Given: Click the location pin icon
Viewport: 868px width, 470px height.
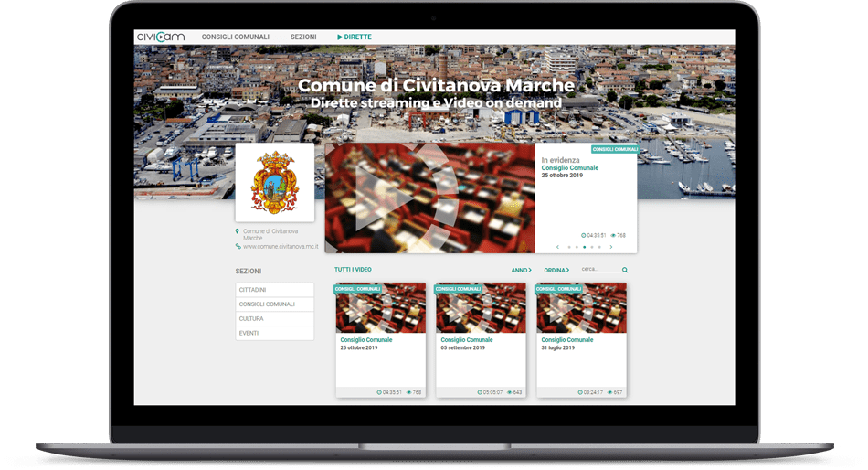Looking at the screenshot, I should coord(238,231).
